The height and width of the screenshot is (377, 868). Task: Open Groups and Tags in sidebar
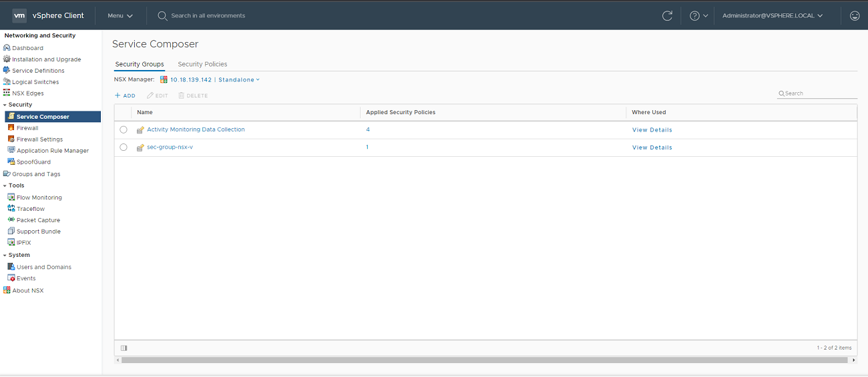point(36,174)
